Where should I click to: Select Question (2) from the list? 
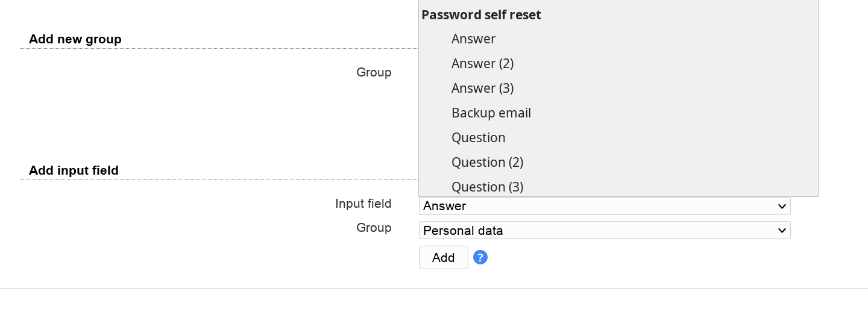487,163
